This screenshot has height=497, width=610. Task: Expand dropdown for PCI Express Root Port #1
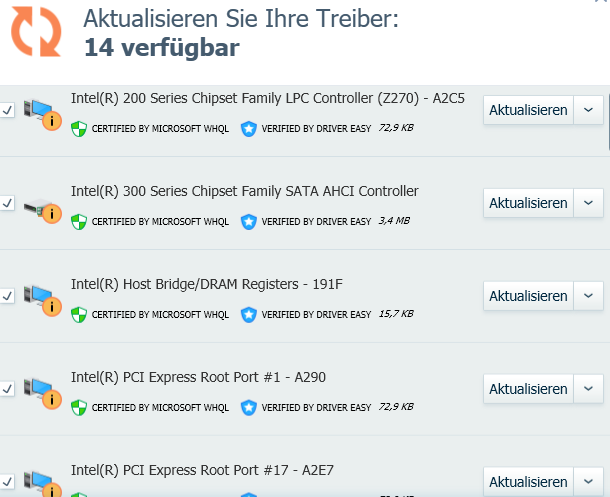(588, 389)
